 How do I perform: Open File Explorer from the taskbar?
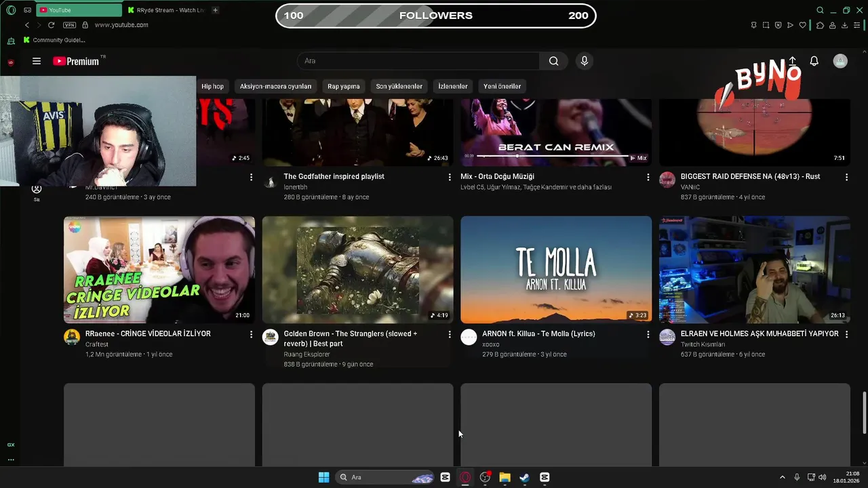(505, 477)
